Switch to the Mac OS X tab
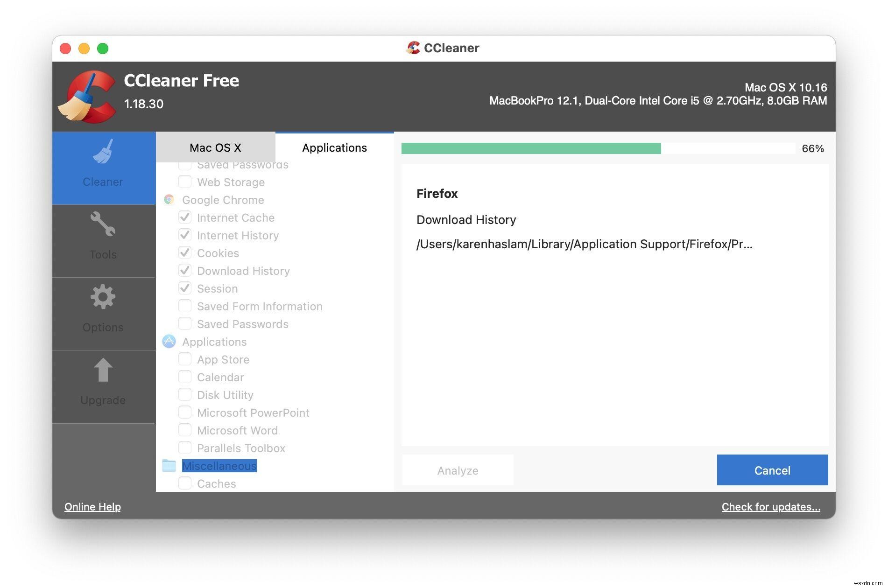Image resolution: width=888 pixels, height=588 pixels. click(215, 148)
